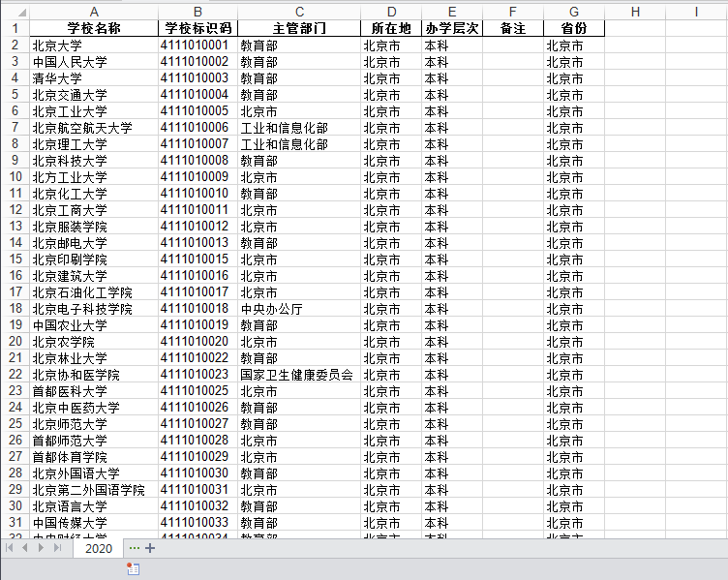The width and height of the screenshot is (728, 580).
Task: Go to last sheet navigation arrow
Action: (57, 548)
